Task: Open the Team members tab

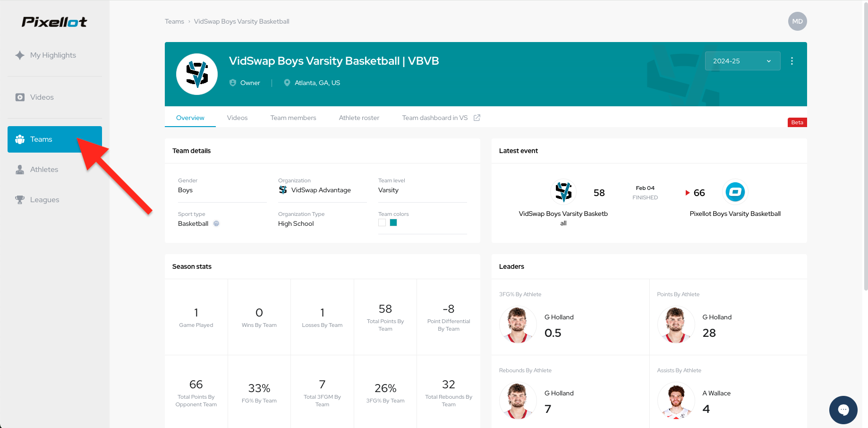Action: (x=293, y=118)
